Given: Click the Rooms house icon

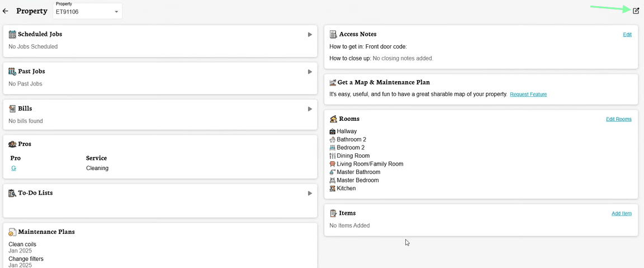Looking at the screenshot, I should [x=333, y=119].
